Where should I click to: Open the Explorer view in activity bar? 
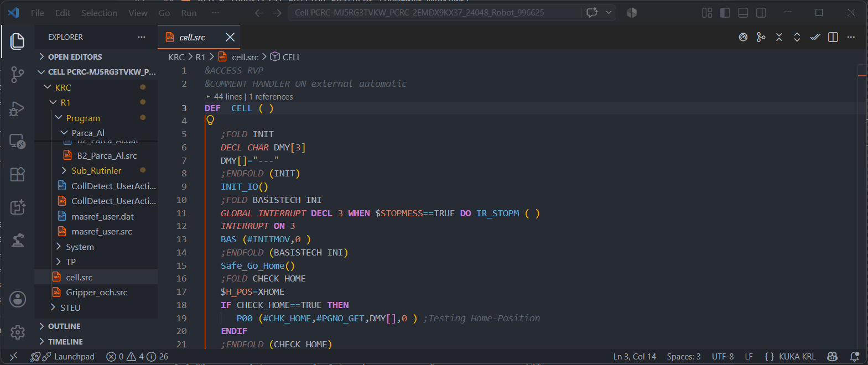point(18,41)
